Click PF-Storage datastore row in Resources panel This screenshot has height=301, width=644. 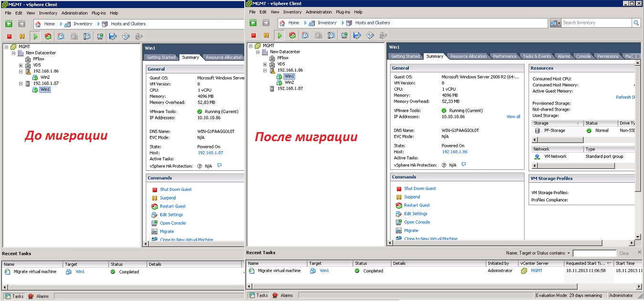(582, 130)
